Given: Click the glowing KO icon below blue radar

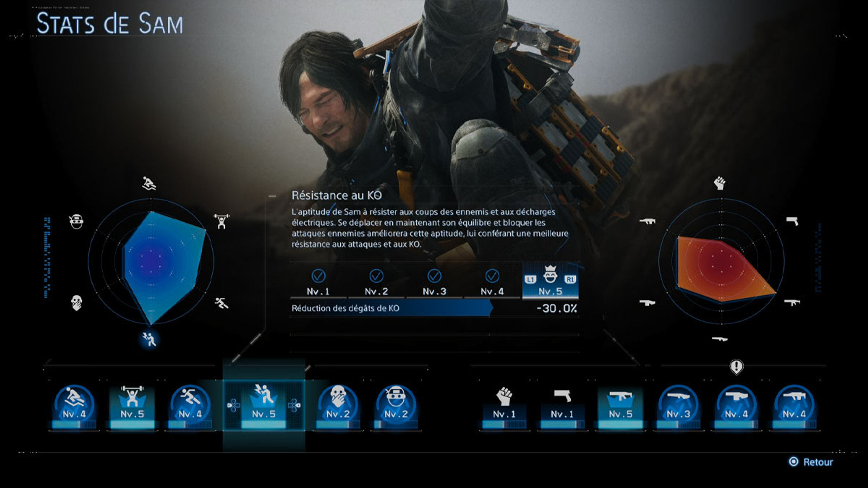Looking at the screenshot, I should (149, 340).
